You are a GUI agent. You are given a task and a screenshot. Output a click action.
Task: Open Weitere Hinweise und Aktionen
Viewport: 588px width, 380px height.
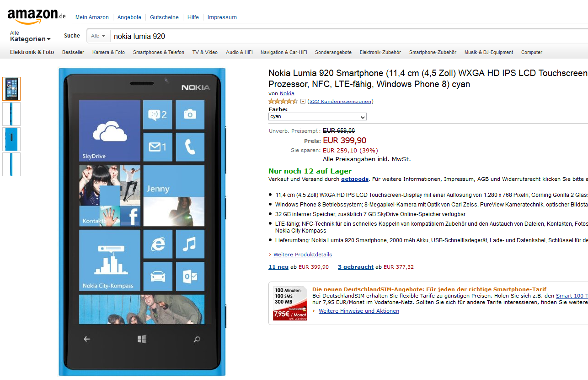click(x=359, y=311)
